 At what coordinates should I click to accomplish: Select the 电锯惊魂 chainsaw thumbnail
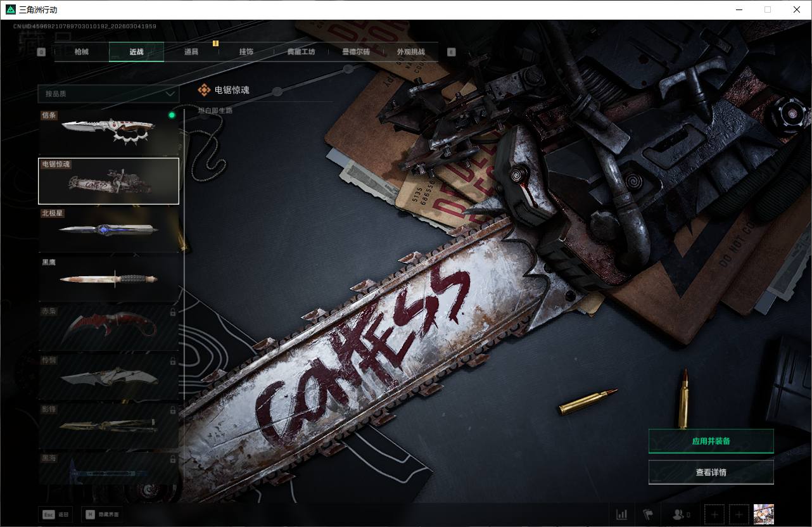[109, 181]
